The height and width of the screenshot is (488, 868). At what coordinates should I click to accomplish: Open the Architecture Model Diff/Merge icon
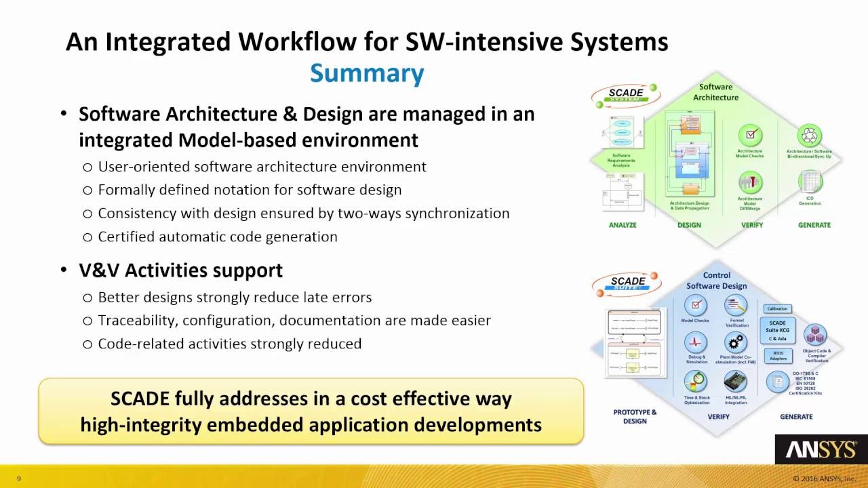point(750,183)
